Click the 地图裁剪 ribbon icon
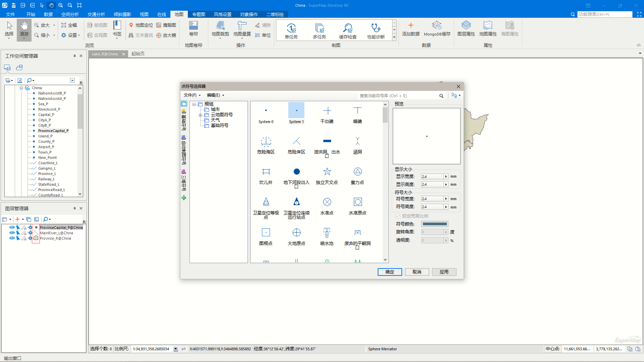The height and width of the screenshot is (362, 644). pyautogui.click(x=220, y=26)
